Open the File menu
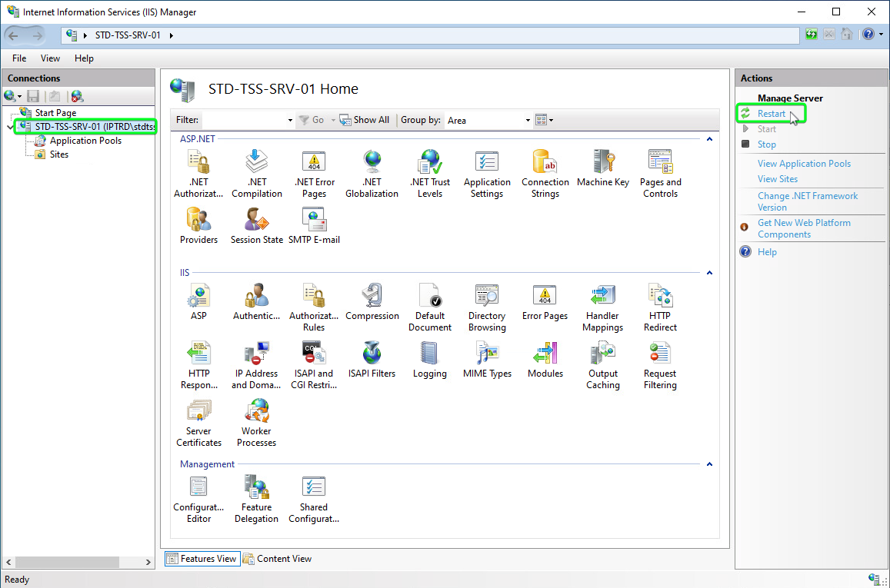Image resolution: width=890 pixels, height=588 pixels. tap(19, 58)
